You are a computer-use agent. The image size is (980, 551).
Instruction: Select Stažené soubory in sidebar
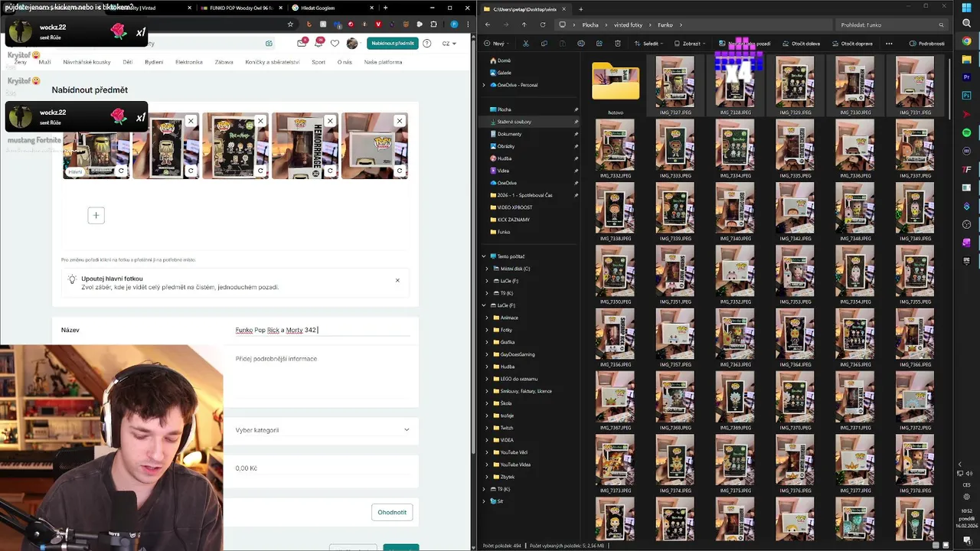point(514,122)
